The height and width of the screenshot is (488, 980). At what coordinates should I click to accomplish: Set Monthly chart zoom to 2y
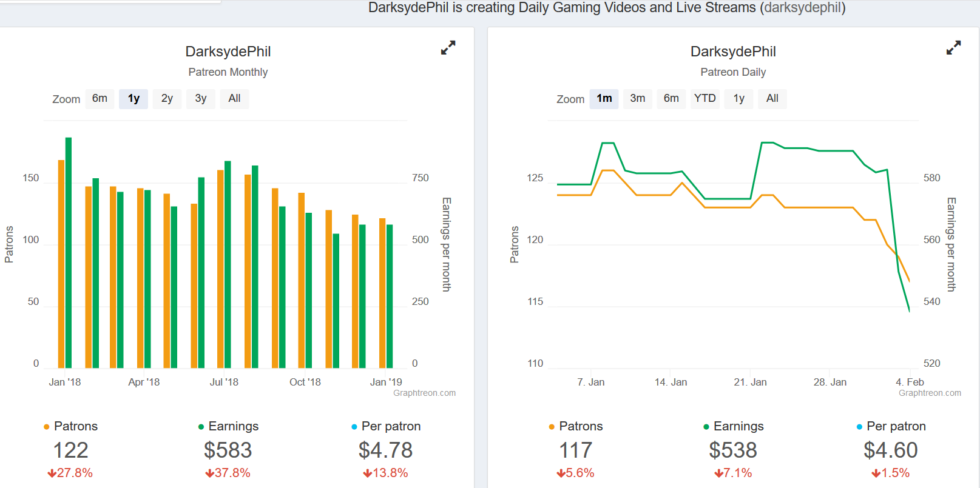pyautogui.click(x=167, y=98)
